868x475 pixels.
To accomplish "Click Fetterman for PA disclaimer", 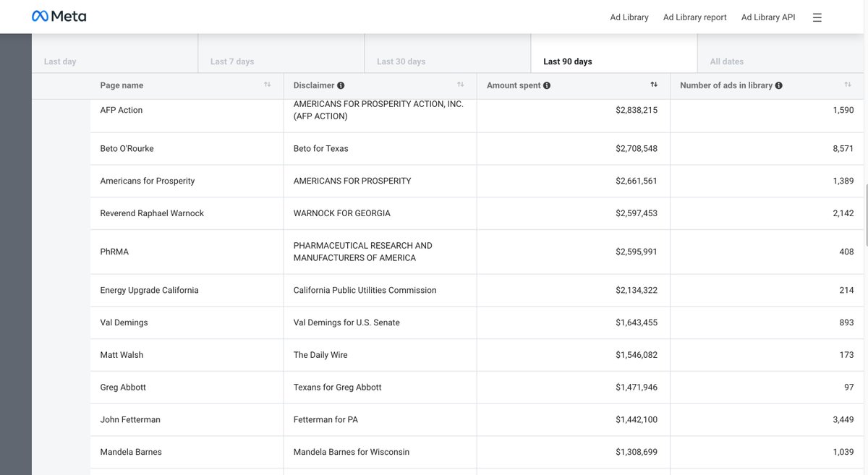I will [325, 419].
